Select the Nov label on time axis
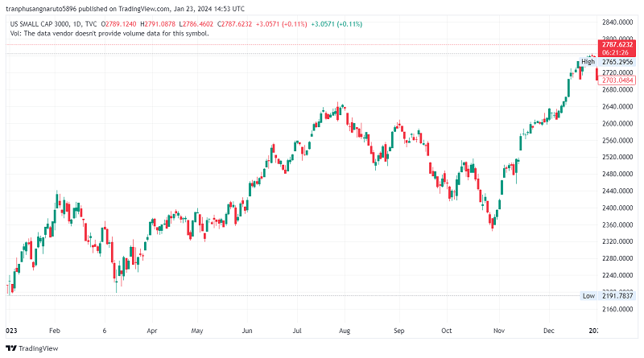The height and width of the screenshot is (358, 644). point(498,330)
